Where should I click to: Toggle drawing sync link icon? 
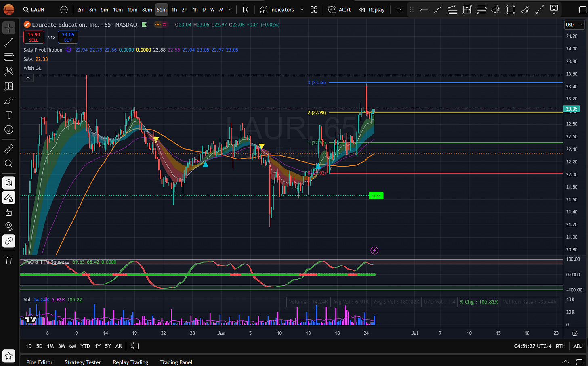9,241
